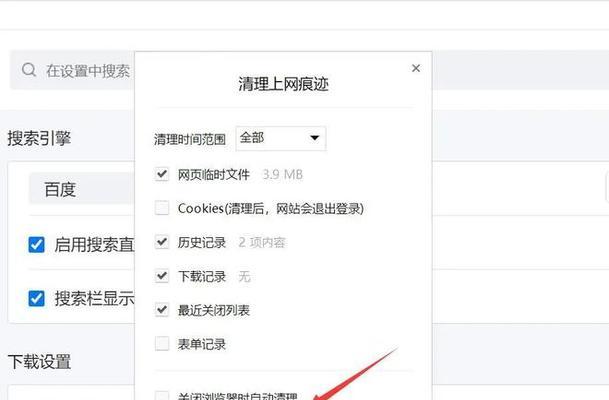The height and width of the screenshot is (400, 609).
Task: Click the 清理上网痕迹 dialog title
Action: (284, 84)
